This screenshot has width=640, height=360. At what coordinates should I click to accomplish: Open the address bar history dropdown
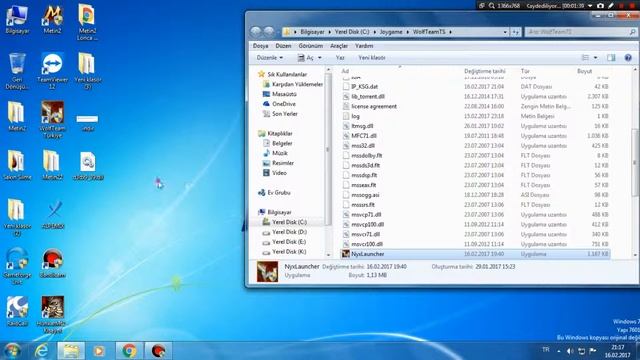505,31
